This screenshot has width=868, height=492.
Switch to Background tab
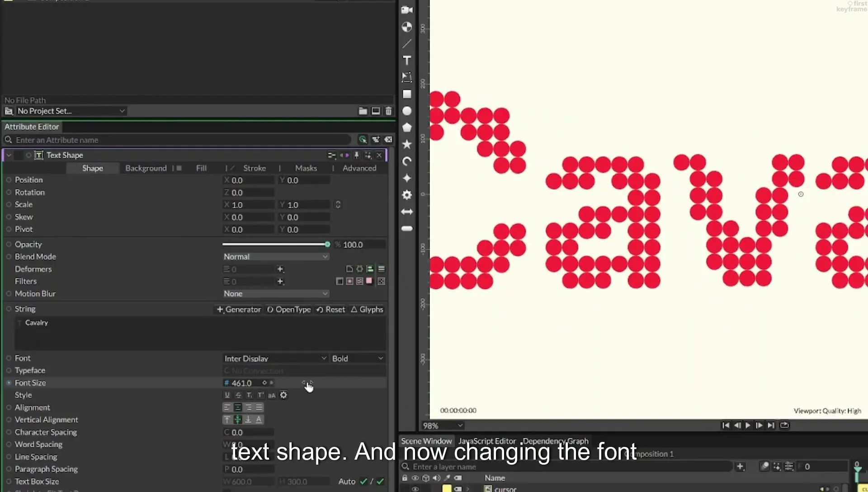coord(146,168)
